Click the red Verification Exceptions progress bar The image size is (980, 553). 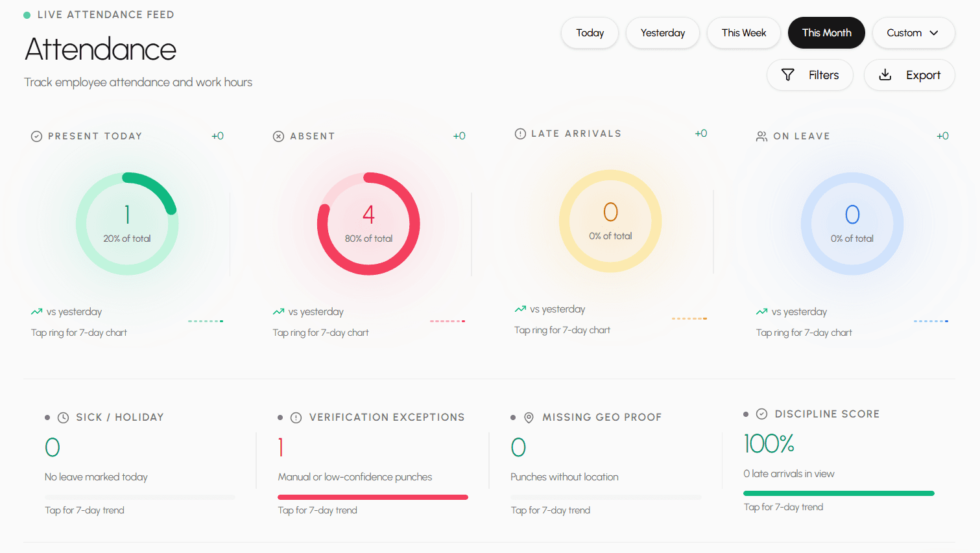[x=373, y=497]
